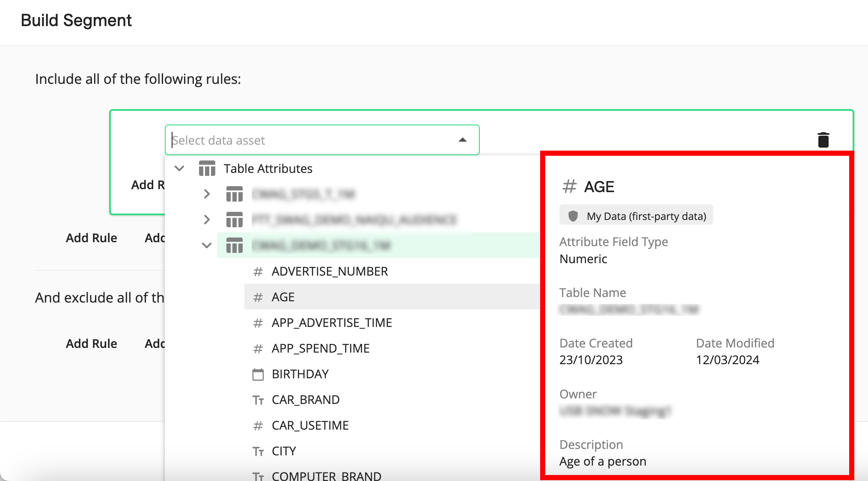Select the CAR_USETIME attribute

click(x=310, y=425)
